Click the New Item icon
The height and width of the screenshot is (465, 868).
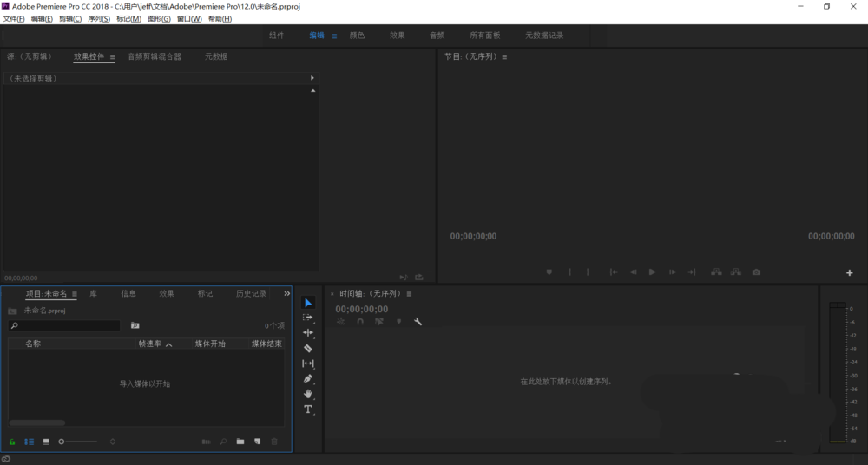pos(258,442)
